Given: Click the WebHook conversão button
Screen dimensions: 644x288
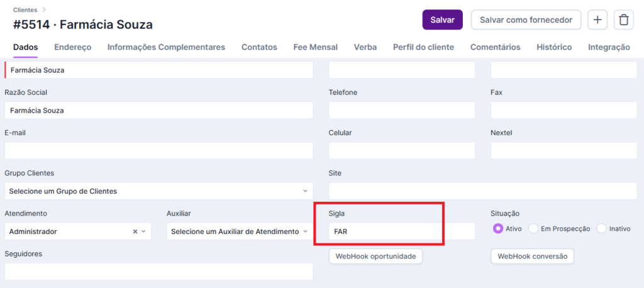Looking at the screenshot, I should 532,257.
